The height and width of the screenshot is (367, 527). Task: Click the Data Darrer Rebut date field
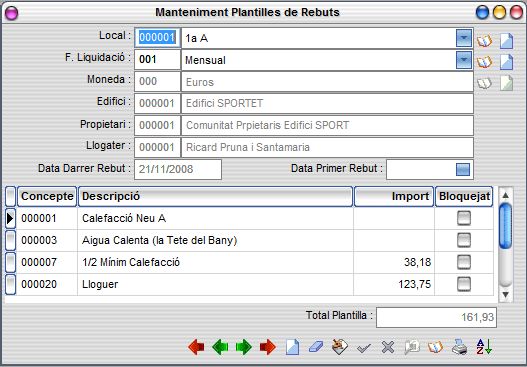[x=178, y=169]
